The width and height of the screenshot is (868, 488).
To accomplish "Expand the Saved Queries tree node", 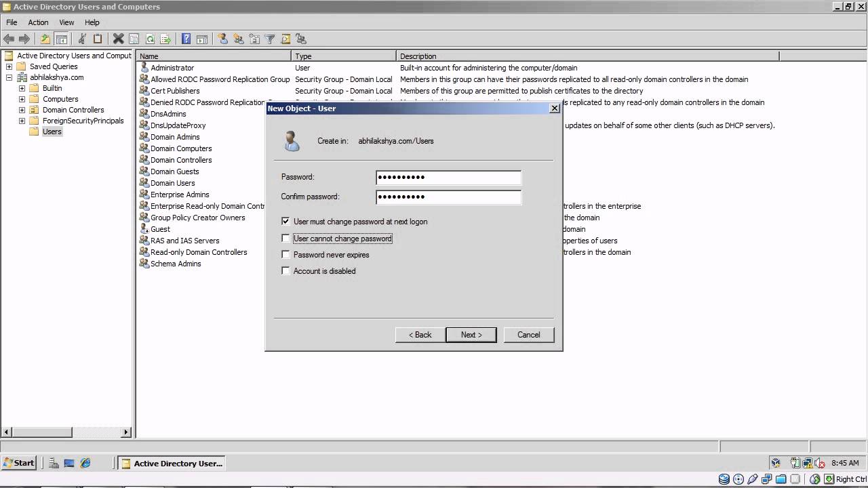I will point(9,66).
